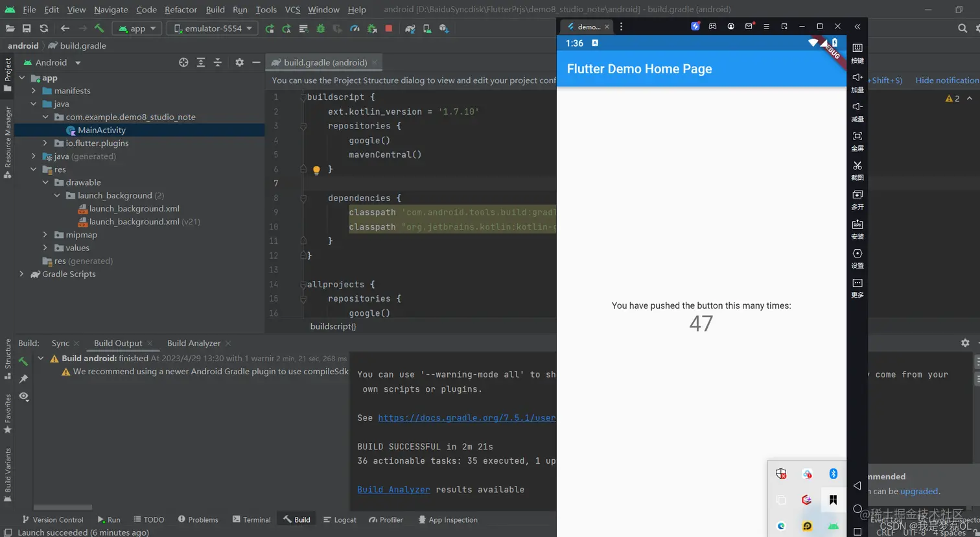Open the Resource Manager side tab
This screenshot has width=980, height=537.
8,142
